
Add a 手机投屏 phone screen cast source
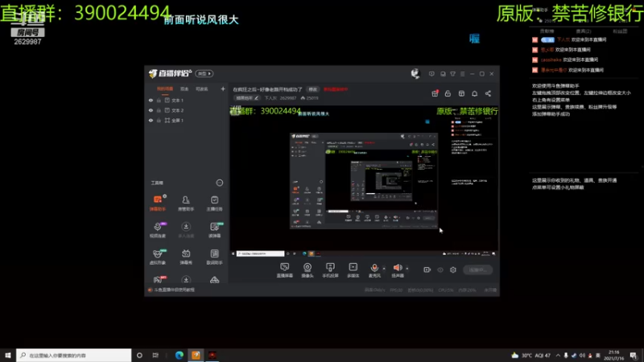click(330, 270)
